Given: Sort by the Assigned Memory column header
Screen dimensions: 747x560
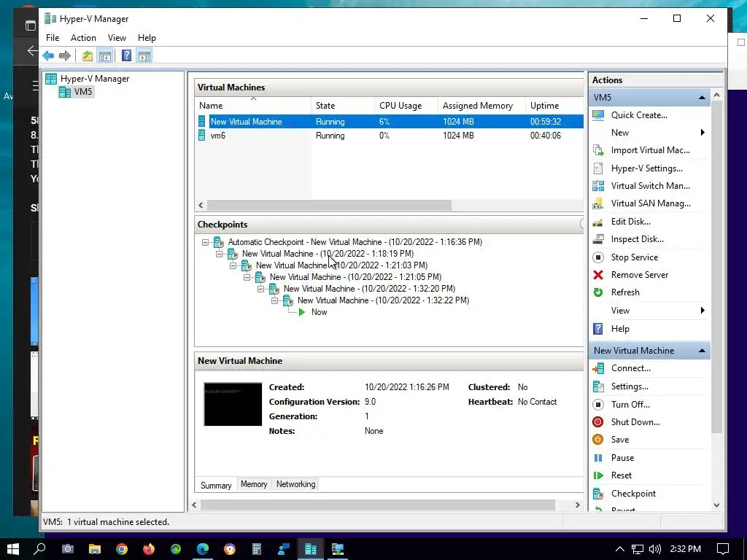Looking at the screenshot, I should coord(481,106).
